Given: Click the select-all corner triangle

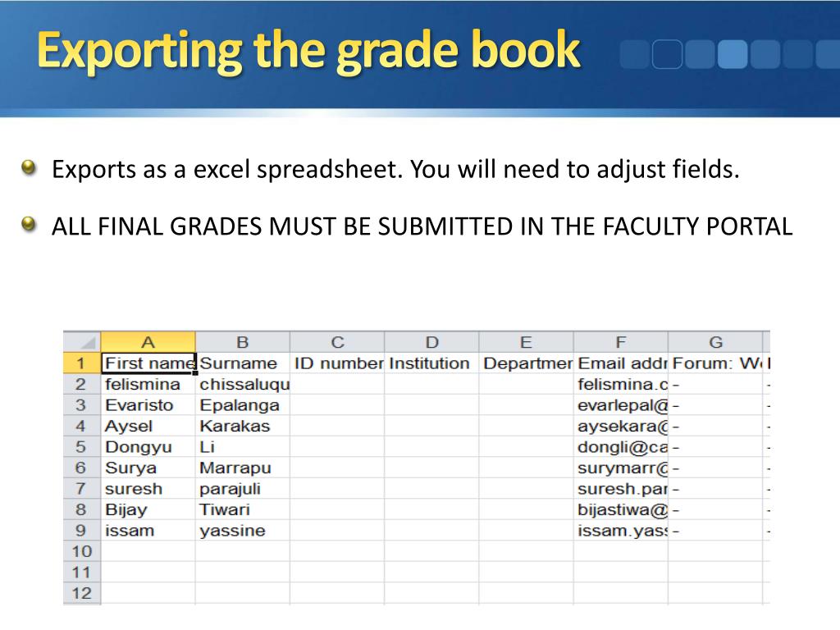Looking at the screenshot, I should 82,342.
